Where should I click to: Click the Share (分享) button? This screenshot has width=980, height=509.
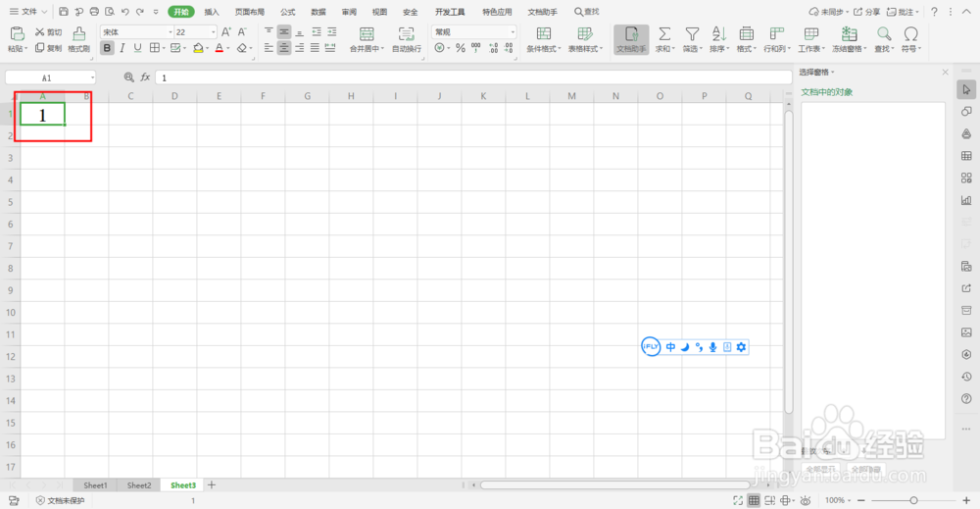[x=867, y=12]
